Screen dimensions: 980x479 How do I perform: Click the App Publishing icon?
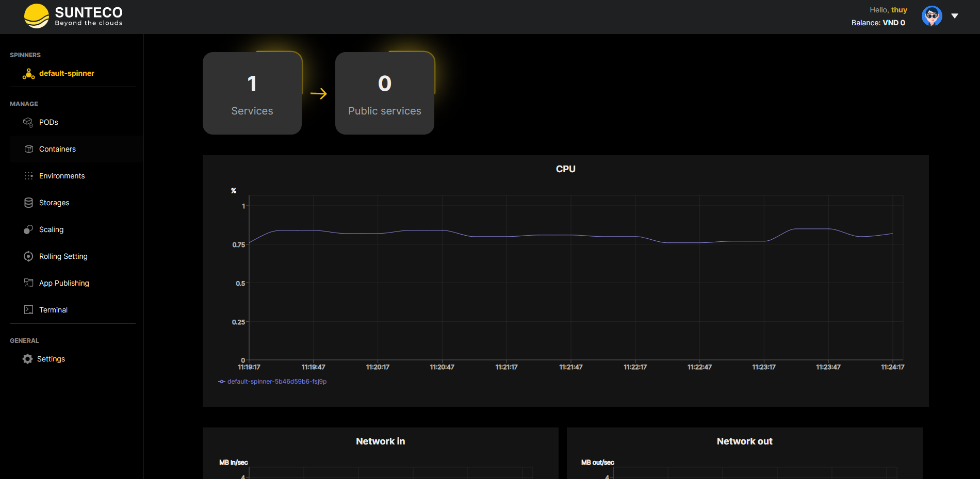click(x=28, y=283)
